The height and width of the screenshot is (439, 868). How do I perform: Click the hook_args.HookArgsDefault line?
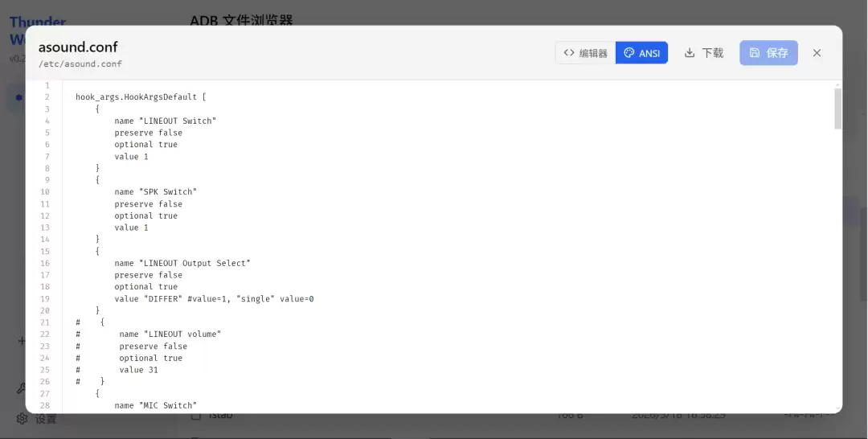tap(141, 96)
